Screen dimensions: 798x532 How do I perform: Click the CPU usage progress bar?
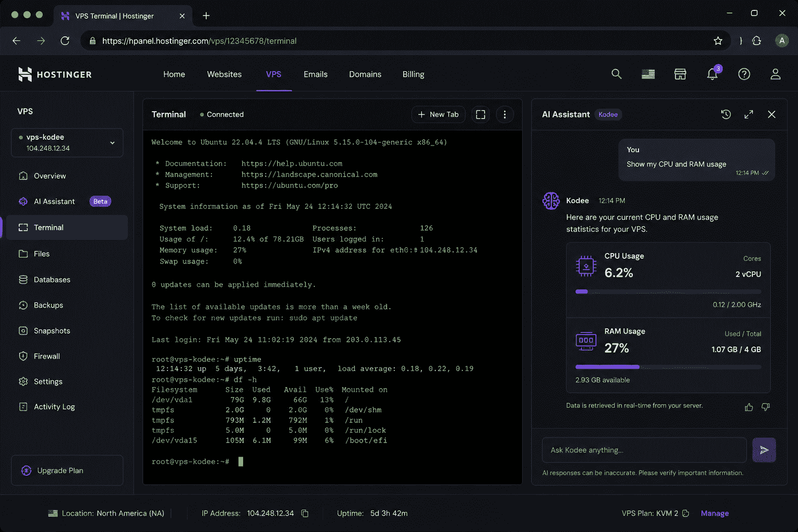668,291
